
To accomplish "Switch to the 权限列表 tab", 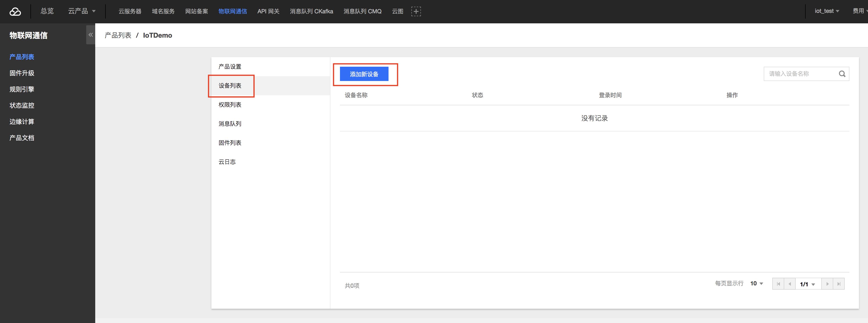I will pos(271,105).
